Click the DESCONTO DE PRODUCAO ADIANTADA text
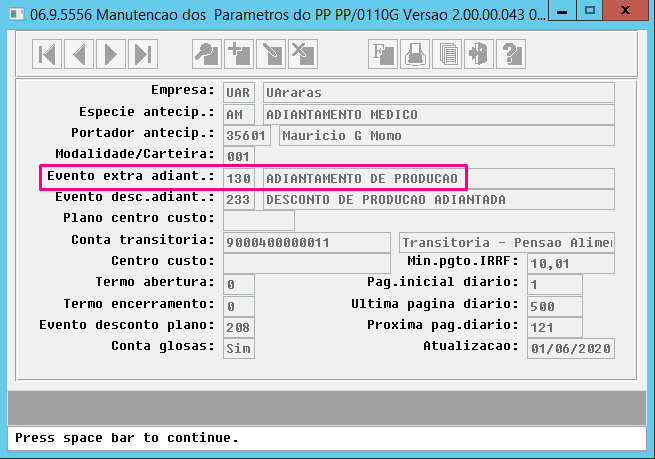The image size is (655, 459). [386, 200]
